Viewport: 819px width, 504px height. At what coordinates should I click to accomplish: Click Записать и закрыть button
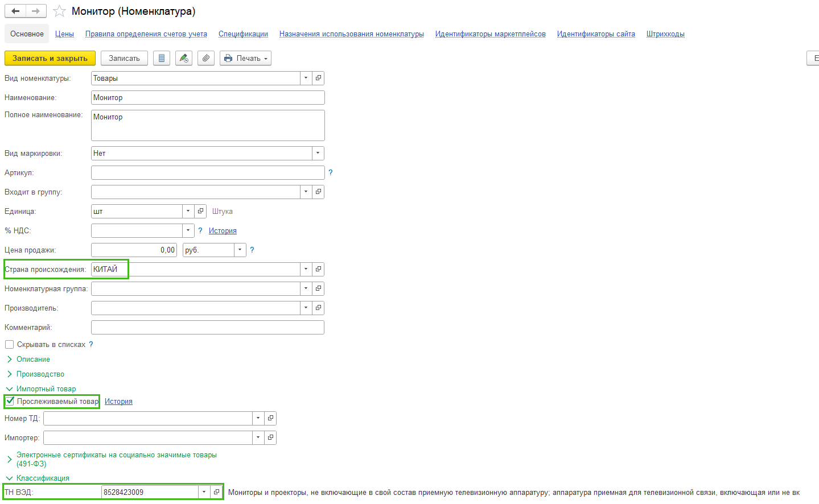50,58
